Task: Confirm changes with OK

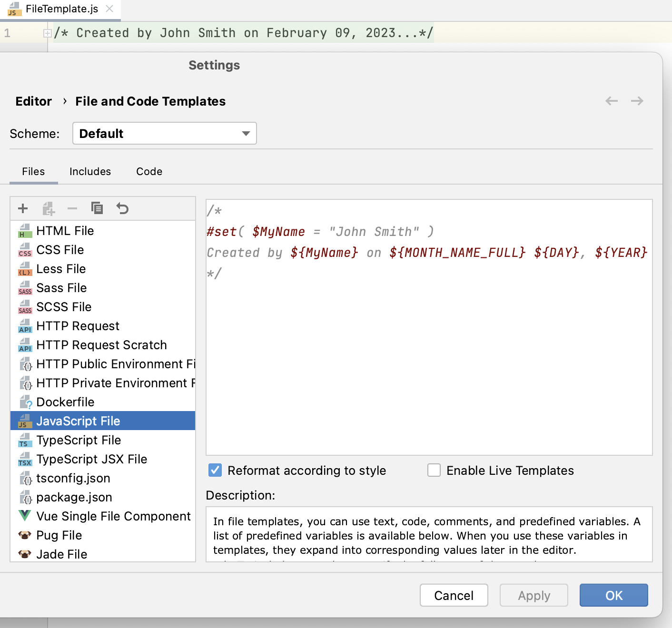Action: [x=613, y=595]
